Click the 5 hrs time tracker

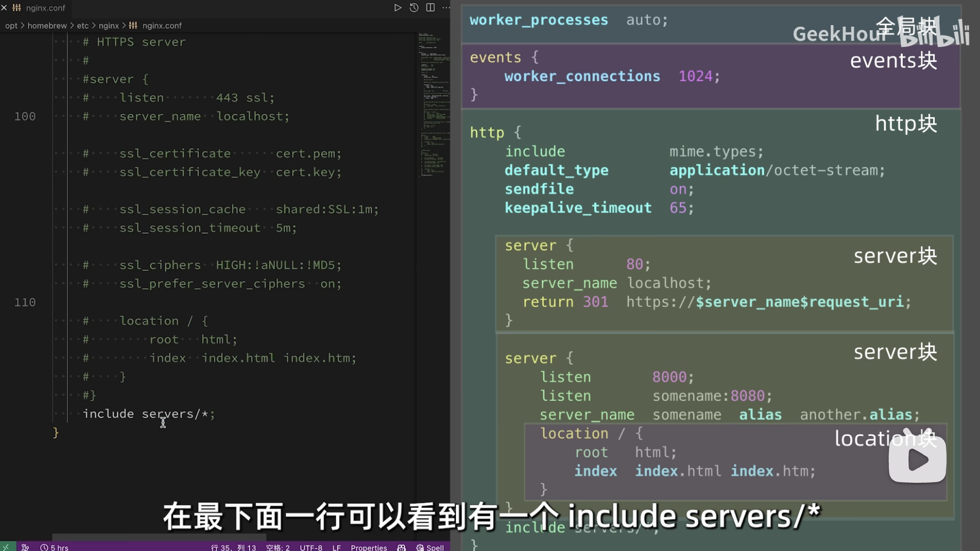[54, 547]
